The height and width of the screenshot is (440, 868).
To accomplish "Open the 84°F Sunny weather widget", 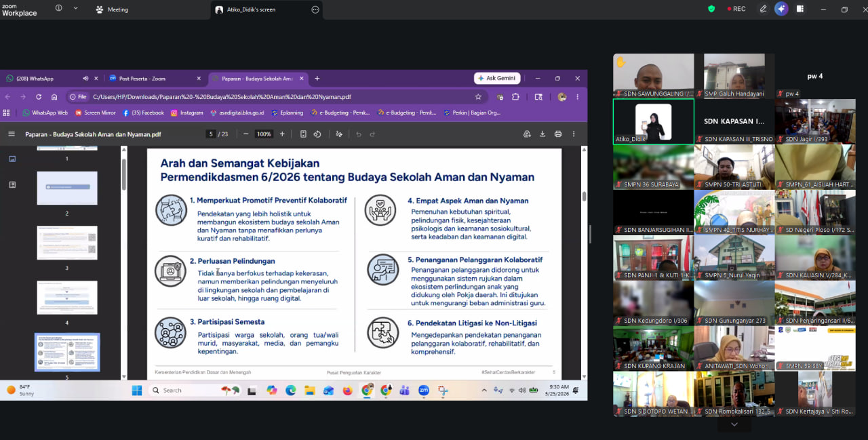I will [20, 390].
